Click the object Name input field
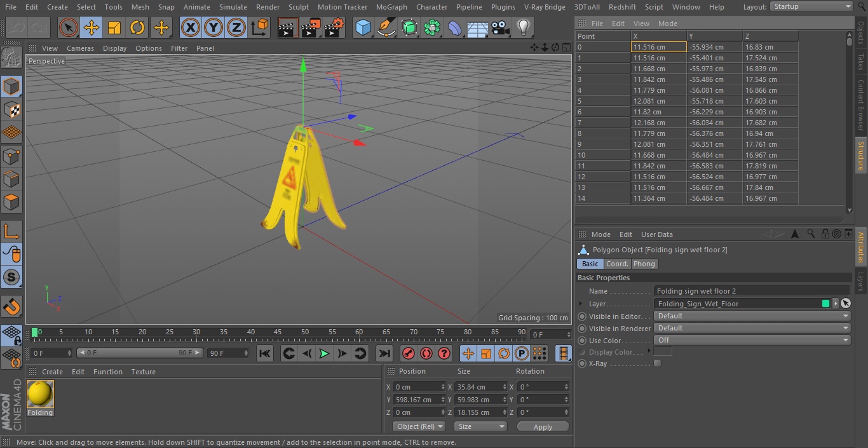The width and height of the screenshot is (868, 448). pyautogui.click(x=752, y=291)
